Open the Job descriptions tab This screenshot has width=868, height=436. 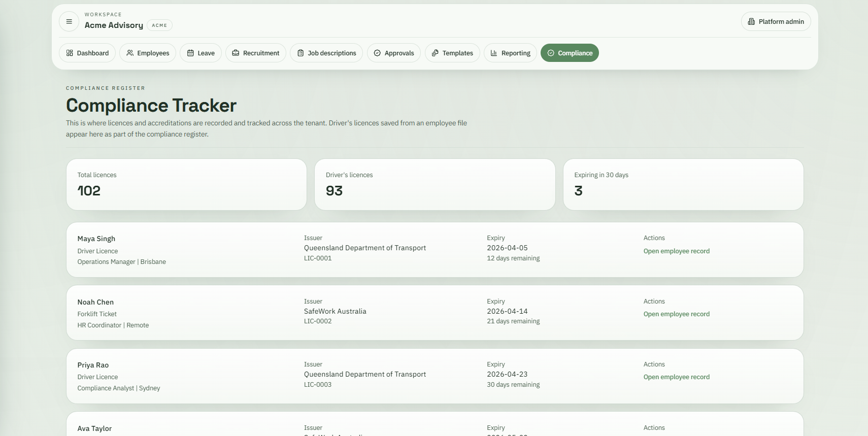[x=326, y=53]
